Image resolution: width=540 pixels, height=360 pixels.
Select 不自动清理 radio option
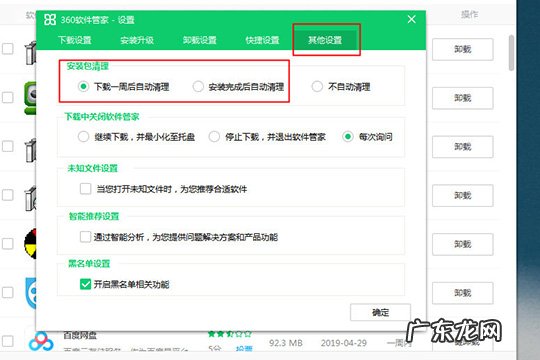[x=317, y=86]
